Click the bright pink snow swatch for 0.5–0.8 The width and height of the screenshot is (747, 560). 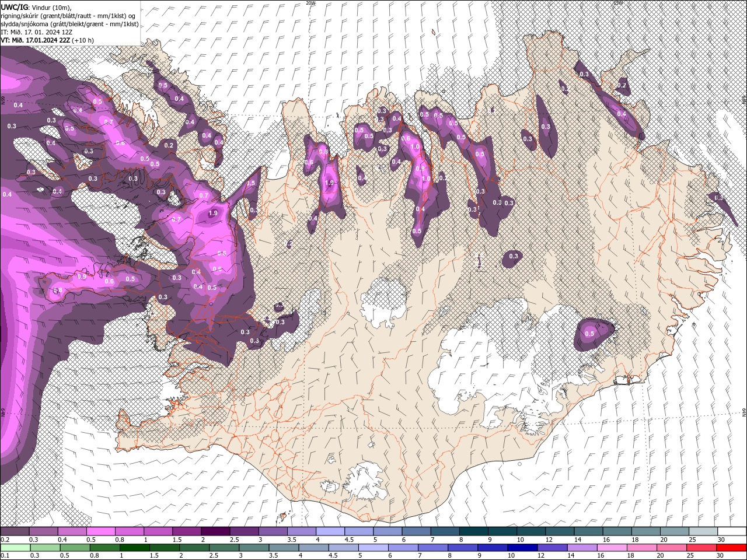(x=100, y=531)
